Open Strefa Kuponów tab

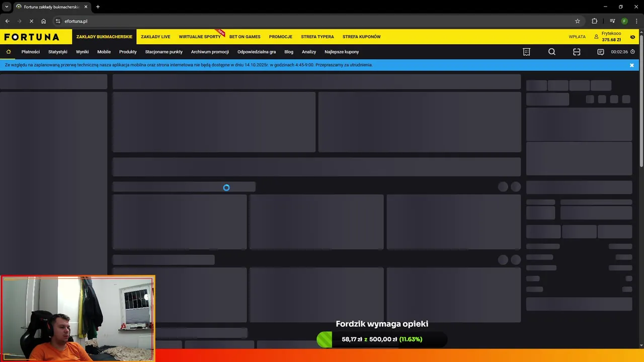tap(361, 37)
